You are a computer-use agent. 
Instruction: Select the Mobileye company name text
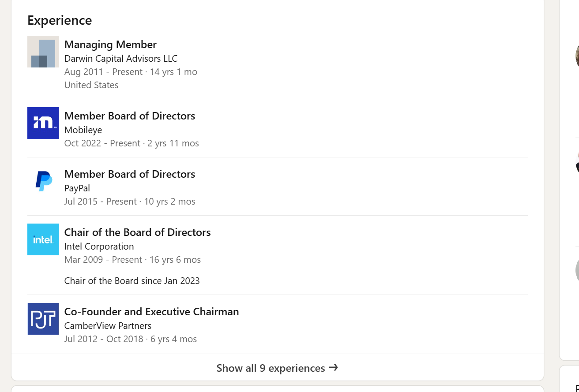pyautogui.click(x=83, y=130)
